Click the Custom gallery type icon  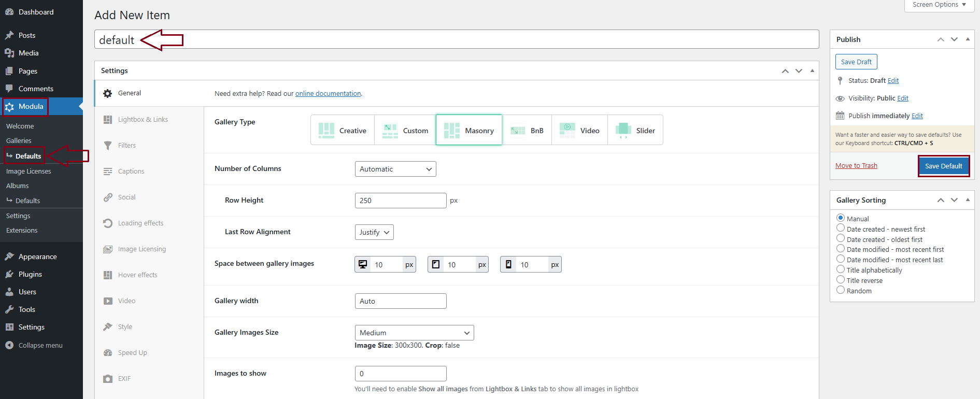tap(390, 131)
